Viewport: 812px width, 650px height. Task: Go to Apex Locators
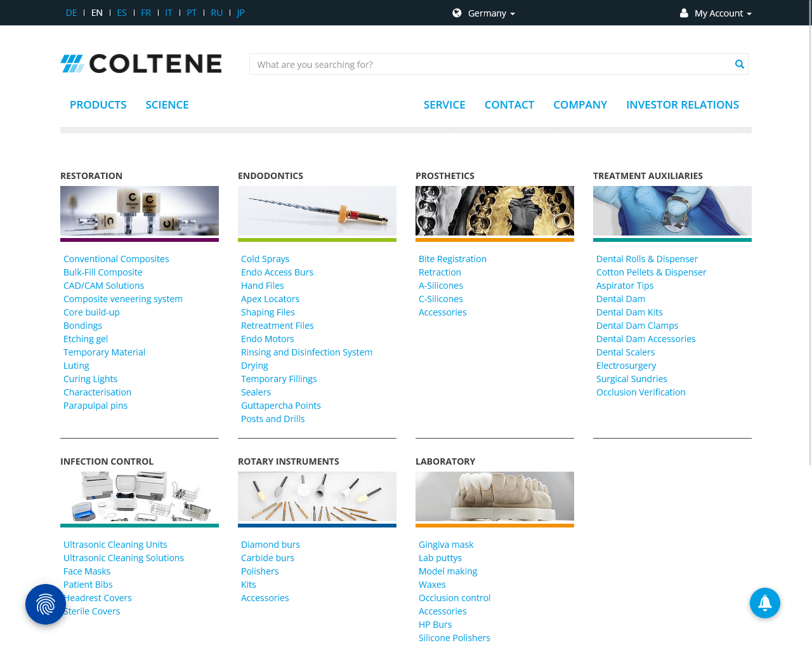[x=270, y=299]
